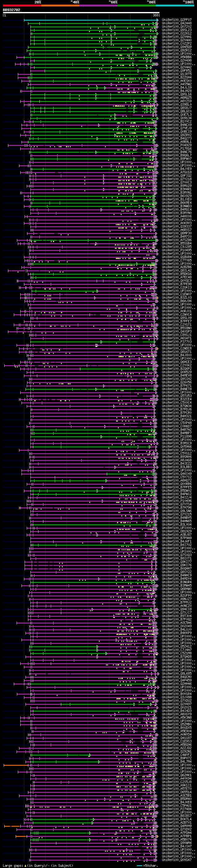The height and width of the screenshot is (868, 197).
Task: Select the label UniRef100_A4S5W2
Action: coord(176,84)
